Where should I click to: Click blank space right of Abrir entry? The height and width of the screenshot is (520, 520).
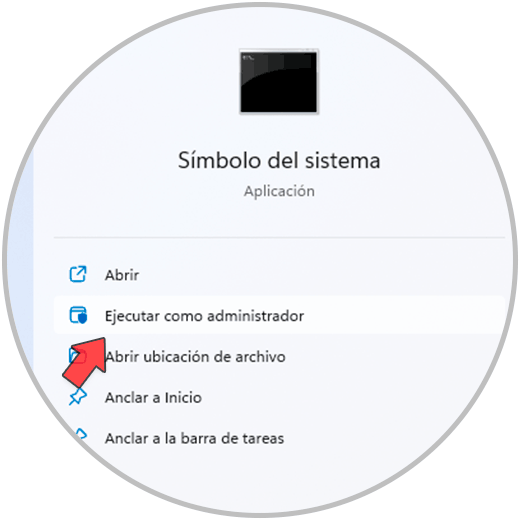(317, 275)
